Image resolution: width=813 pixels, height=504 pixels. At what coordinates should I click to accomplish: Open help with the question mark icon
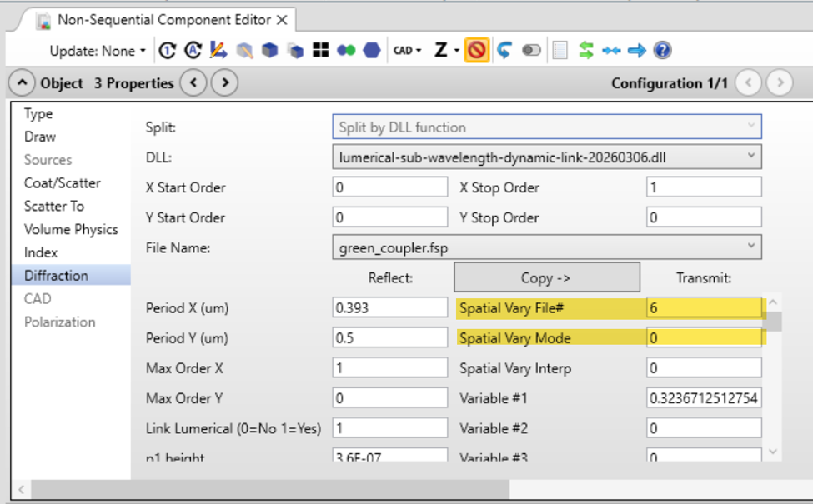(663, 50)
